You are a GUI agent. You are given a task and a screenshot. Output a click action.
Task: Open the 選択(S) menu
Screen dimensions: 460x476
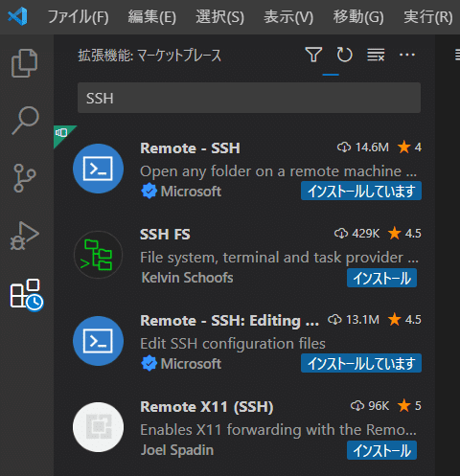219,17
